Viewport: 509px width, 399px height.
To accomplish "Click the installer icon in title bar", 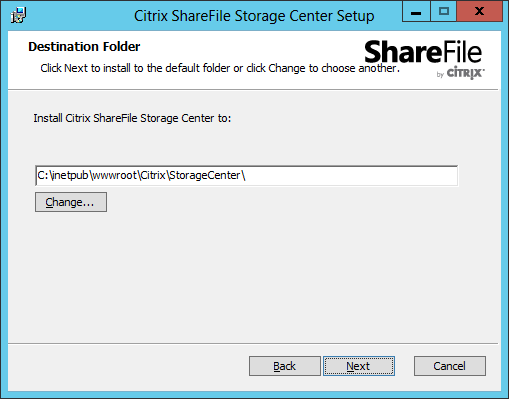I will click(x=18, y=15).
